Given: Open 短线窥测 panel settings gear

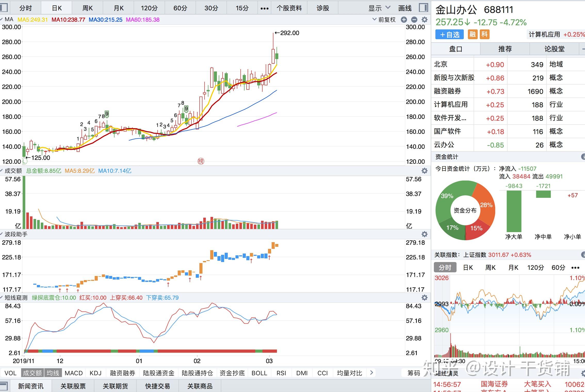Looking at the screenshot, I should tap(424, 298).
